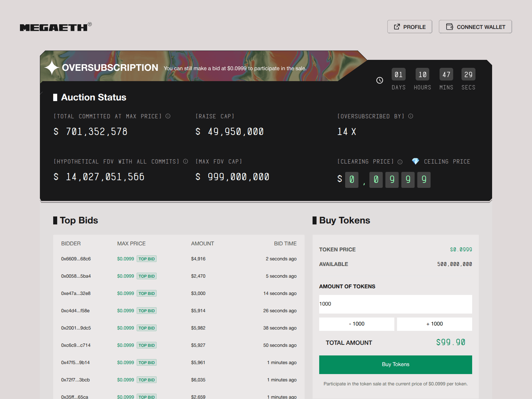Click the max FDV cap value $999,000,000
Viewport: 532px width, 399px height.
[x=232, y=177]
